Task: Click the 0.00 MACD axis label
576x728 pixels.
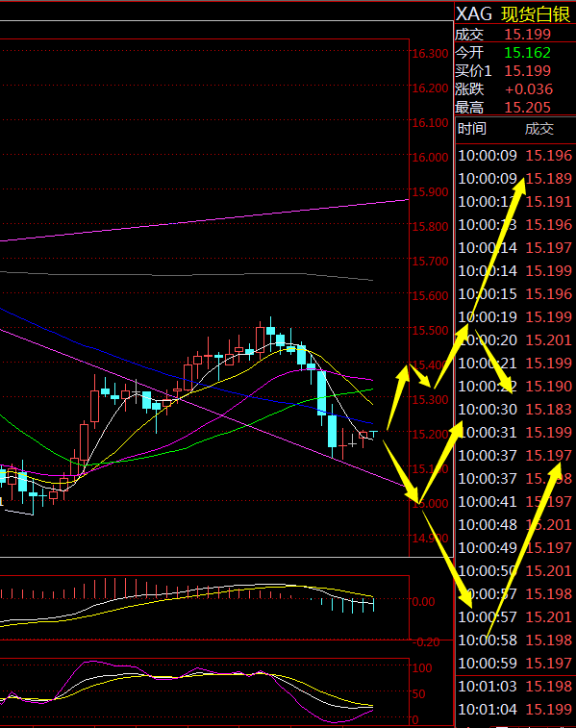Action: pyautogui.click(x=423, y=602)
